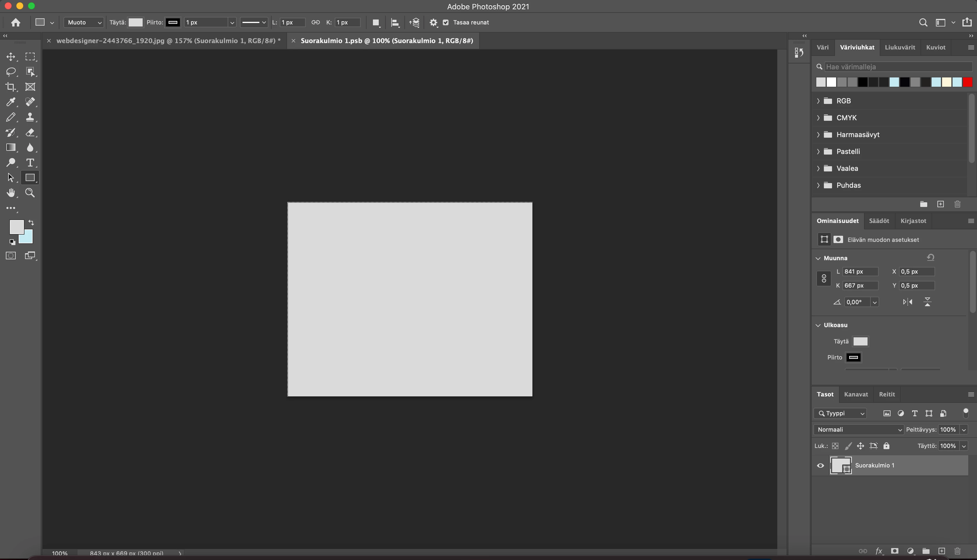
Task: Select the Clone Stamp tool
Action: (x=30, y=117)
